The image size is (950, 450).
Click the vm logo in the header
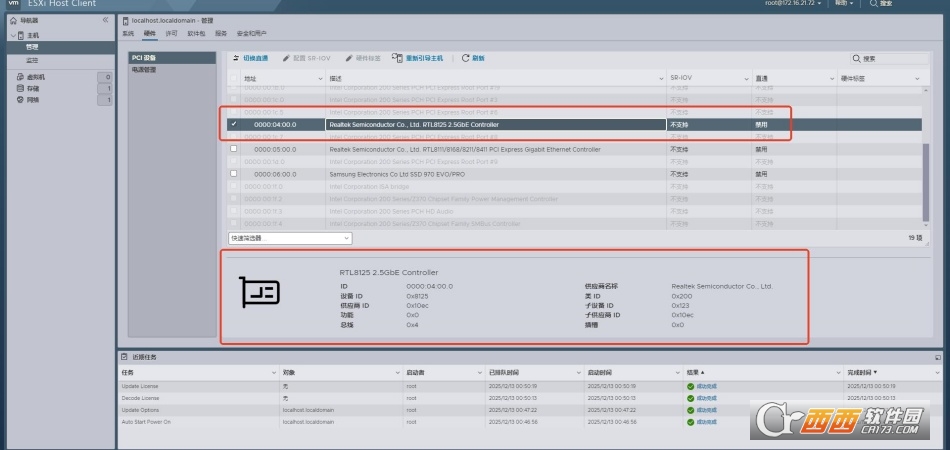click(x=12, y=3)
